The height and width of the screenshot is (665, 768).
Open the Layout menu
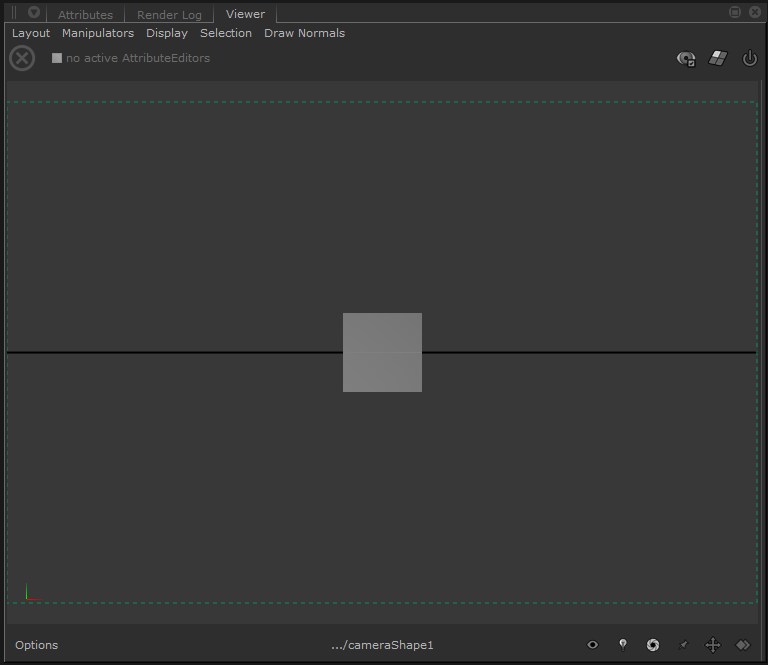[31, 33]
